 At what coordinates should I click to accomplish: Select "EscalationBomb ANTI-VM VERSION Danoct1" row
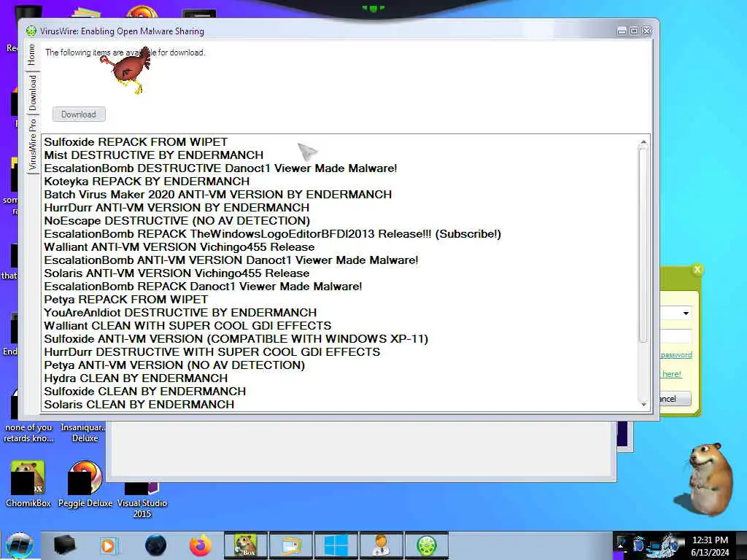click(340, 260)
